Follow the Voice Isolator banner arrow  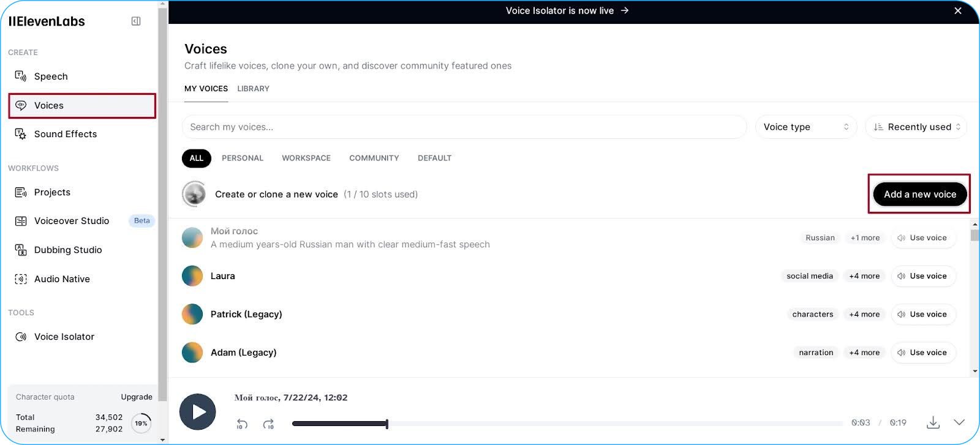coord(625,10)
